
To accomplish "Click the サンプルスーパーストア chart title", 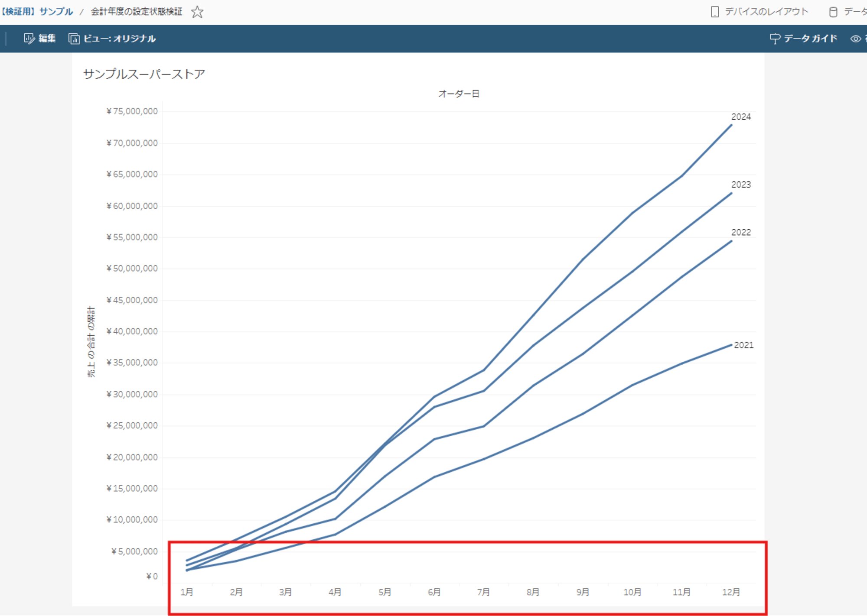I will [x=144, y=74].
